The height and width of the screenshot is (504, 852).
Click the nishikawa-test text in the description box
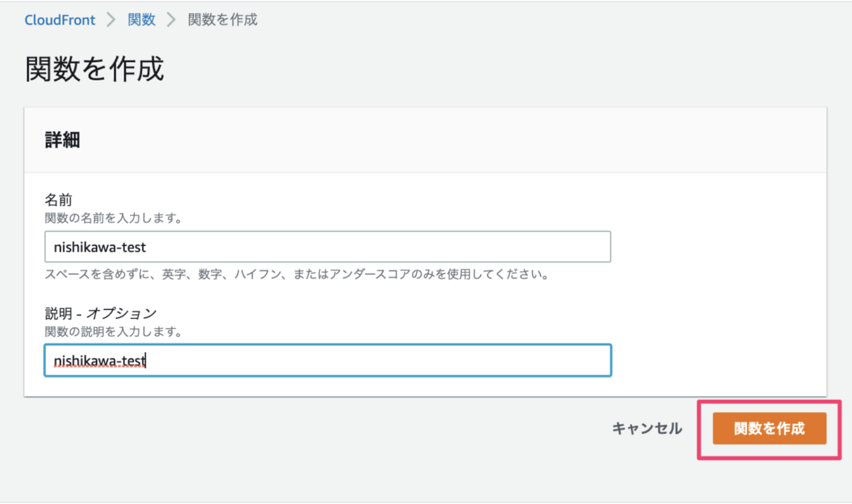(x=99, y=360)
